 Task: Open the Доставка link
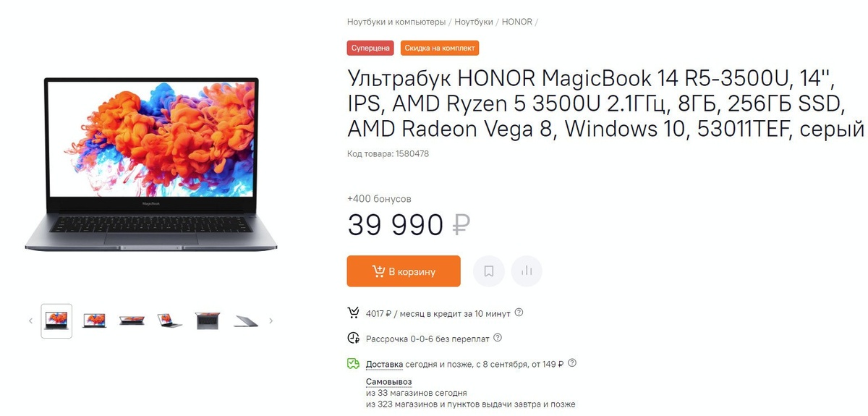tap(384, 364)
